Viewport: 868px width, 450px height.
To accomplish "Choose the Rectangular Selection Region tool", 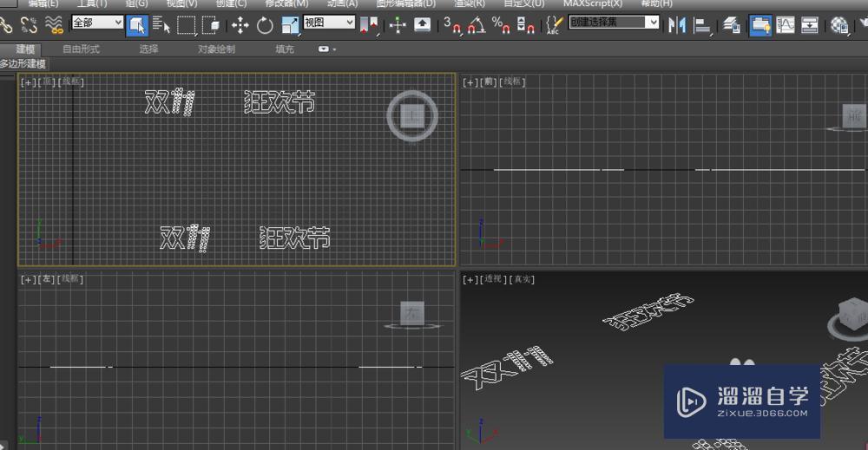I will 186,25.
